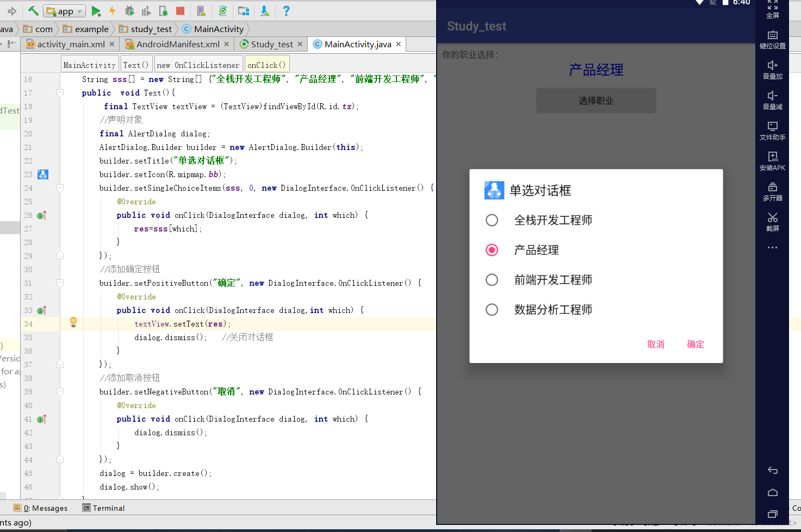The width and height of the screenshot is (801, 532).
Task: Click the override gutter icon on line 33
Action: (x=41, y=310)
